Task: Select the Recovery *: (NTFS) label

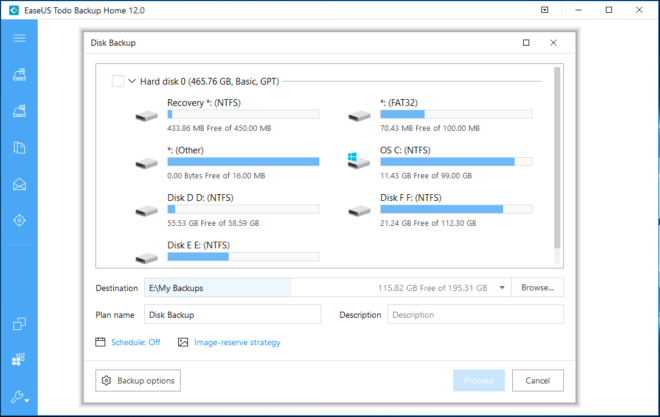Action: click(x=204, y=103)
